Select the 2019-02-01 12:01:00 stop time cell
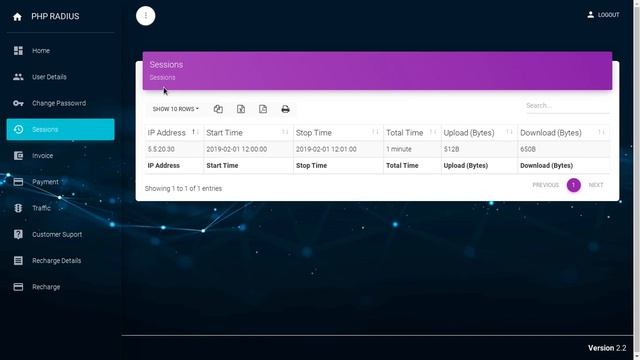Image resolution: width=640 pixels, height=360 pixels. pyautogui.click(x=338, y=149)
